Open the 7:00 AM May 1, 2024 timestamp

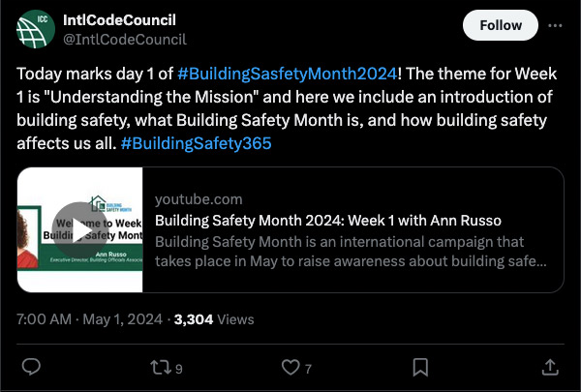coord(91,318)
